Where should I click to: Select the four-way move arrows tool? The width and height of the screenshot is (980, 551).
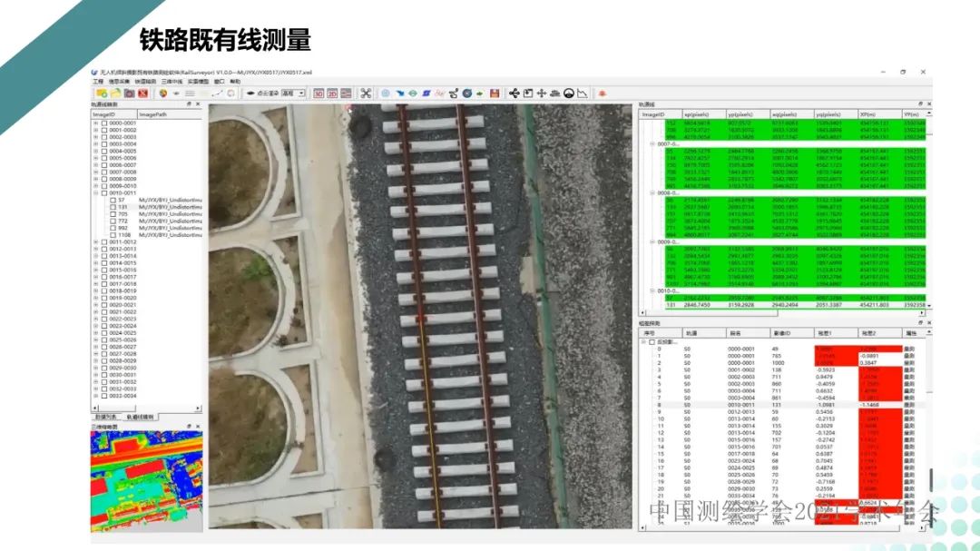click(542, 93)
